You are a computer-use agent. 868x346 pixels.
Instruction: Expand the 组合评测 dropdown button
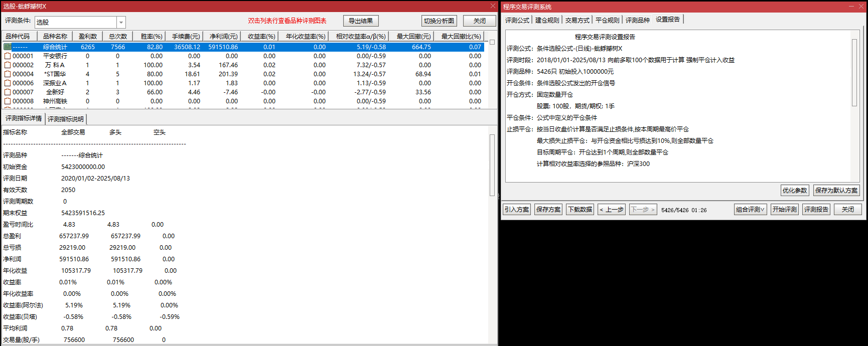point(750,210)
